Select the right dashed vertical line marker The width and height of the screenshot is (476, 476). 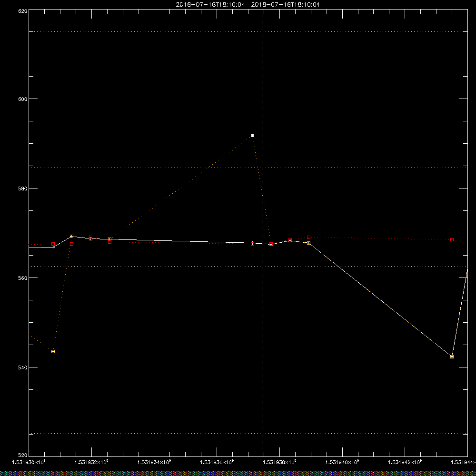(262, 233)
